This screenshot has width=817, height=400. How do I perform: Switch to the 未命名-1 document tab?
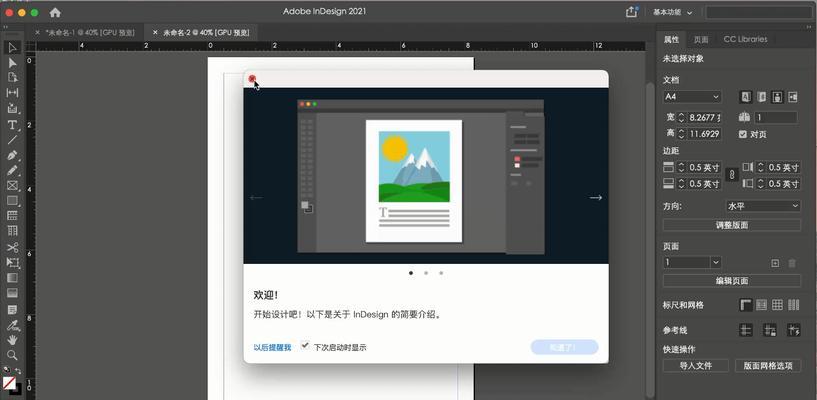pyautogui.click(x=91, y=33)
